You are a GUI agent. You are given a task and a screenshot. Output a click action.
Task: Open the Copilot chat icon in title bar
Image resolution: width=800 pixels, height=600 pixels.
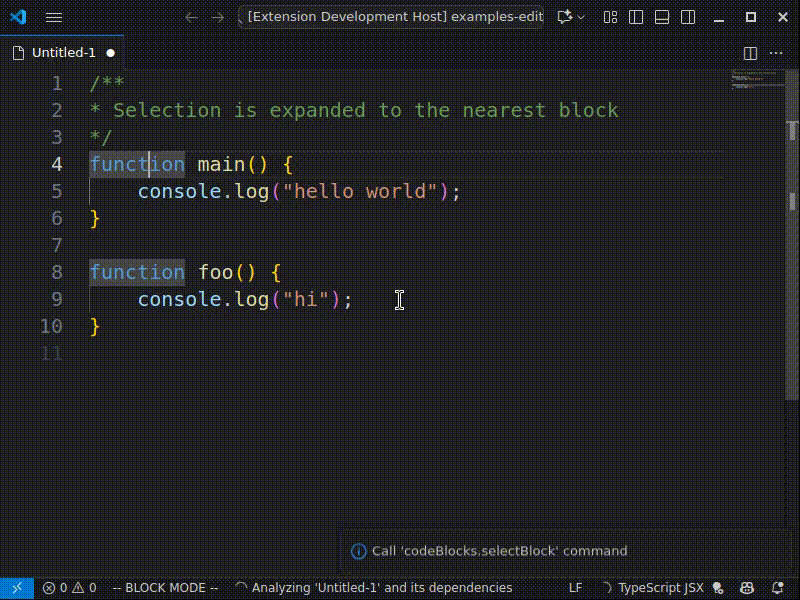point(562,17)
